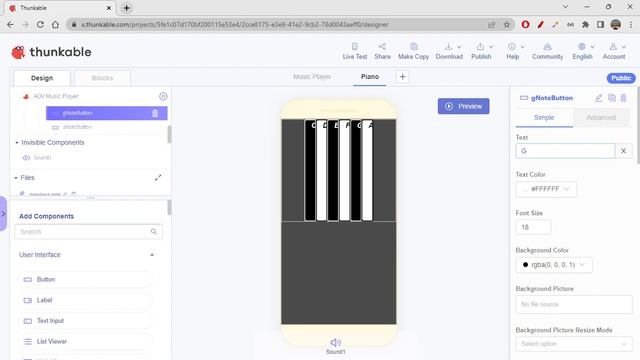The width and height of the screenshot is (640, 360).
Task: Duplicate gNoteButton with the copy icon
Action: 611,98
